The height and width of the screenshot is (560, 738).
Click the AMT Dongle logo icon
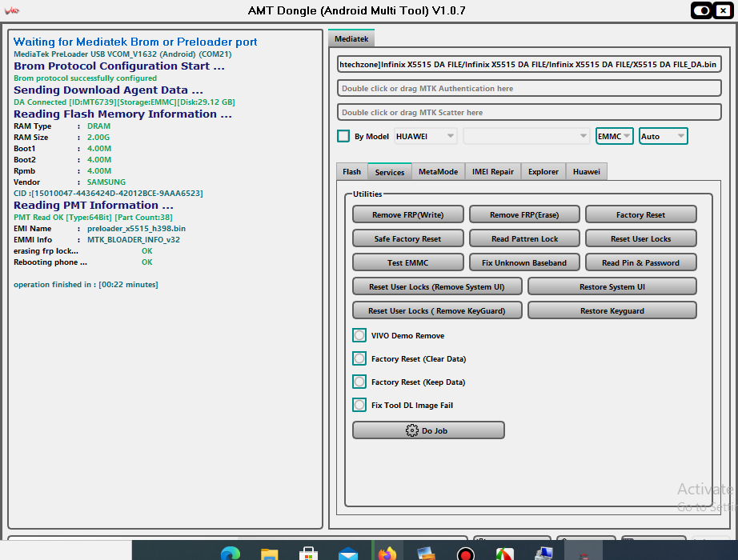tap(12, 10)
